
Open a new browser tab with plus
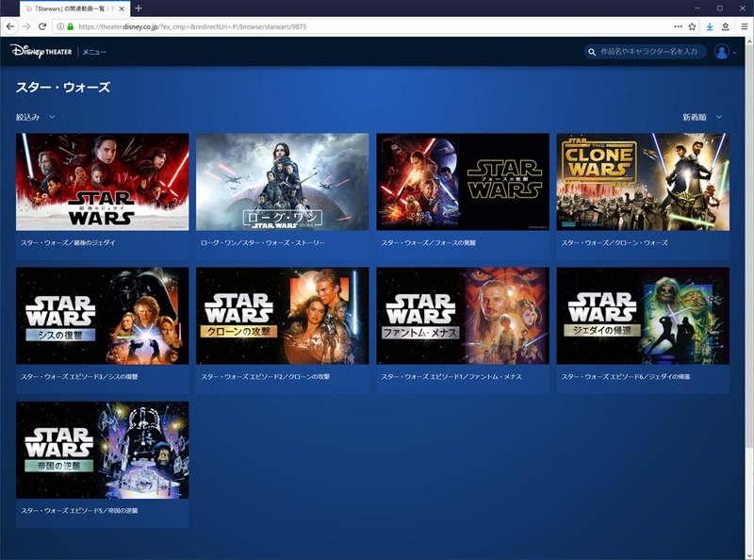coord(139,8)
